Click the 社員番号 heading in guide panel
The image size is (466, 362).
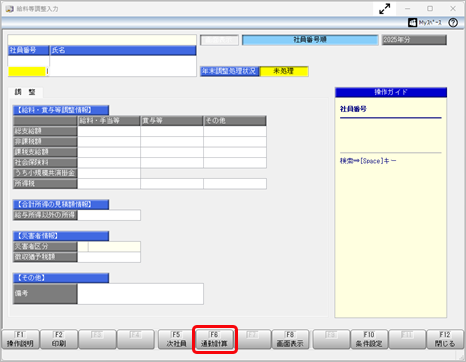(x=353, y=109)
